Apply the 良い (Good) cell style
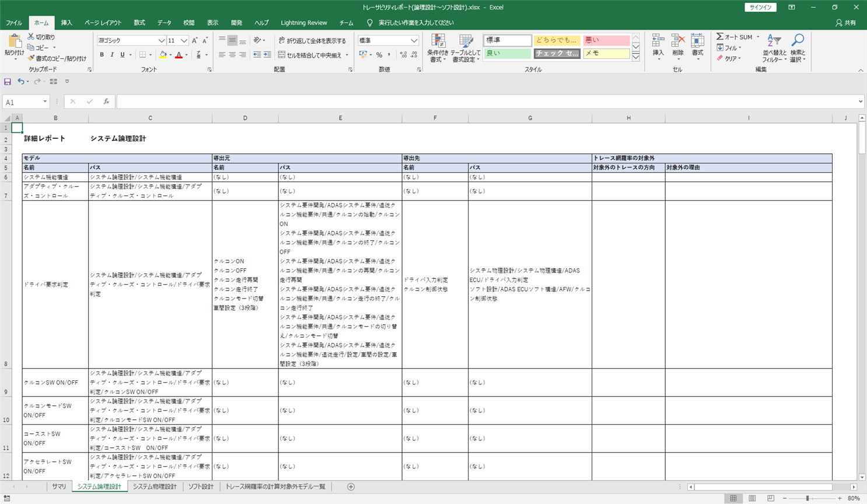Image resolution: width=867 pixels, height=504 pixels. pyautogui.click(x=507, y=53)
